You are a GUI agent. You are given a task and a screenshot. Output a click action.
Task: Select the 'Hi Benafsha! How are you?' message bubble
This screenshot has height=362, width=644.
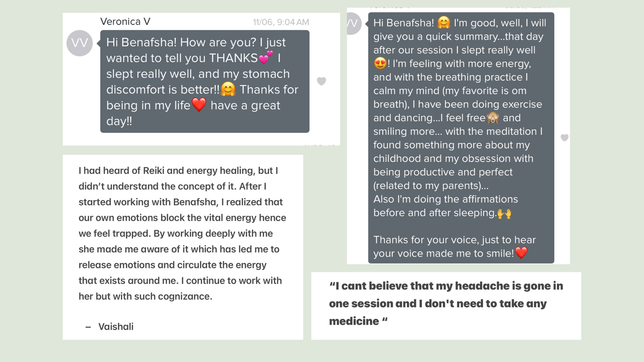pos(205,81)
